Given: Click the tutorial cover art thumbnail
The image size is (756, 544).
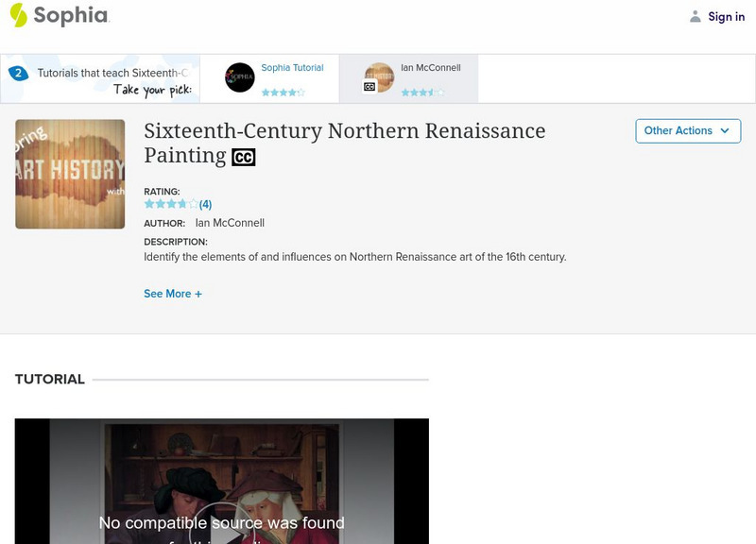Looking at the screenshot, I should 69,173.
